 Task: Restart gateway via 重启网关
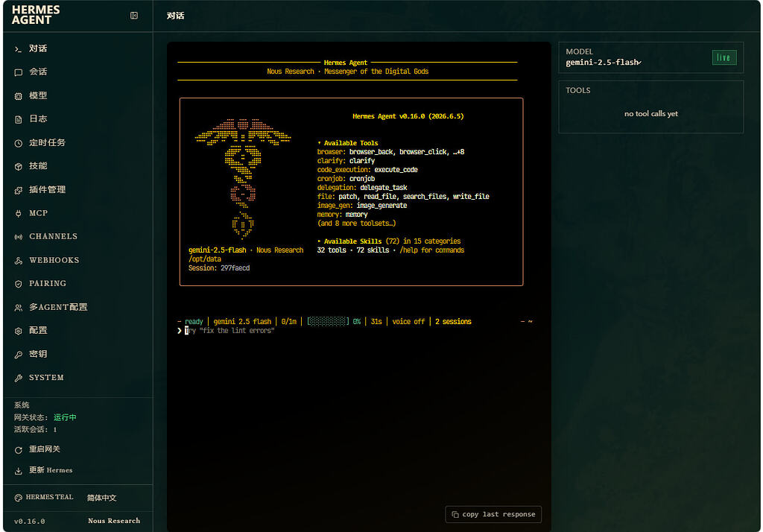[x=37, y=449]
